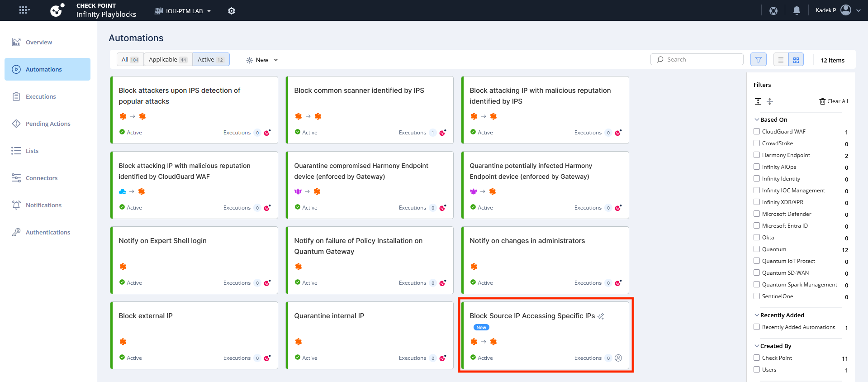The width and height of the screenshot is (868, 382).
Task: Click Clear All filters button
Action: click(x=834, y=101)
